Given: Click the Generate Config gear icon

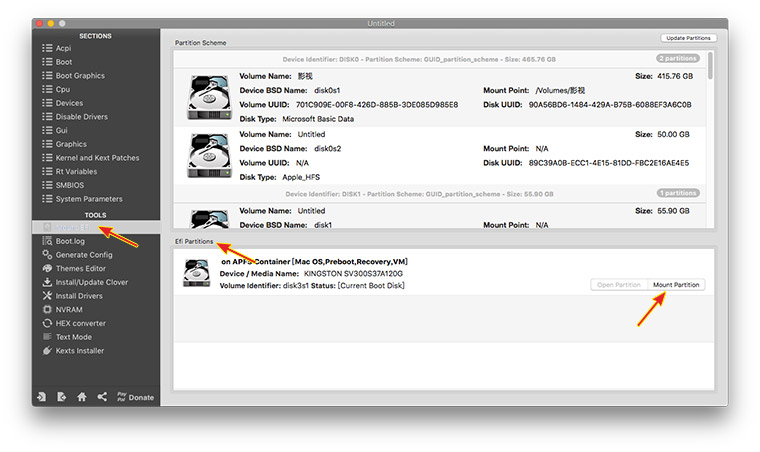Looking at the screenshot, I should pyautogui.click(x=47, y=254).
